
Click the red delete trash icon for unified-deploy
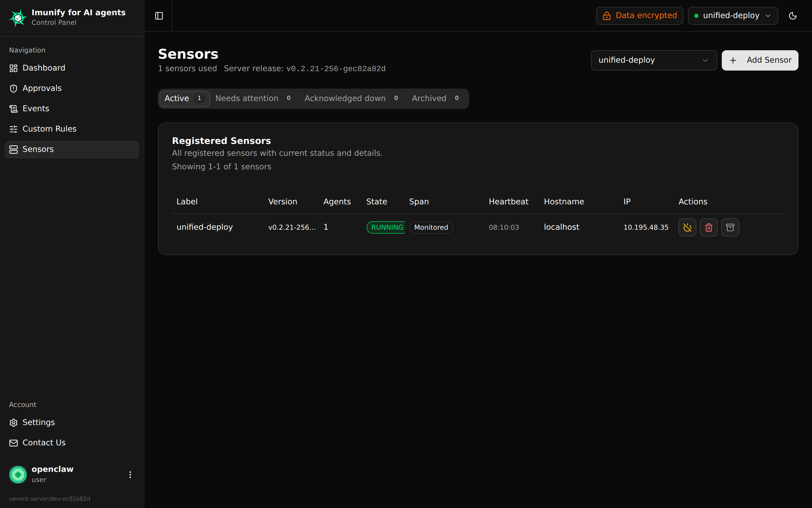tap(709, 227)
